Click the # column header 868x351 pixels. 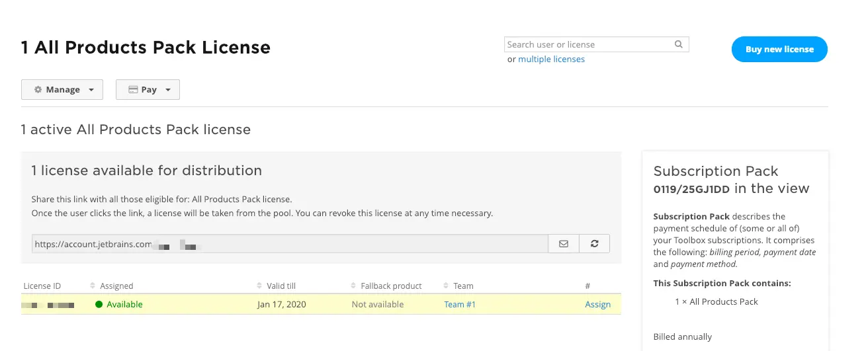tap(587, 286)
